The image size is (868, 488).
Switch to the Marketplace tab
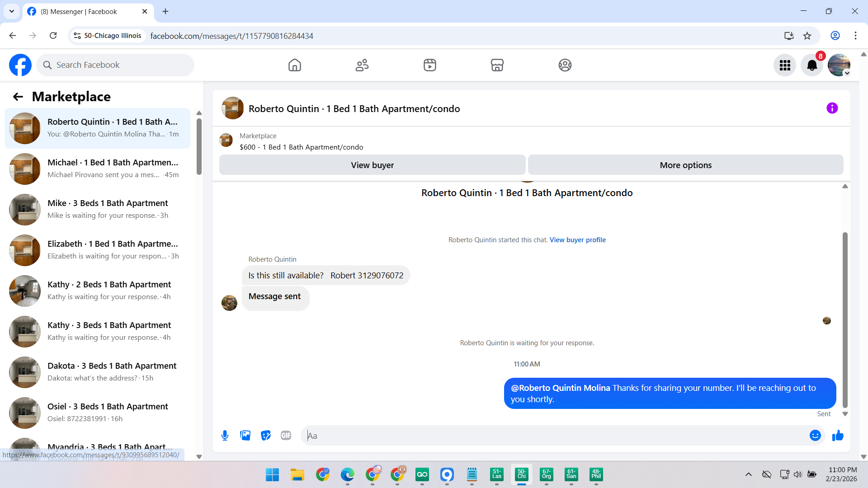[x=497, y=66]
